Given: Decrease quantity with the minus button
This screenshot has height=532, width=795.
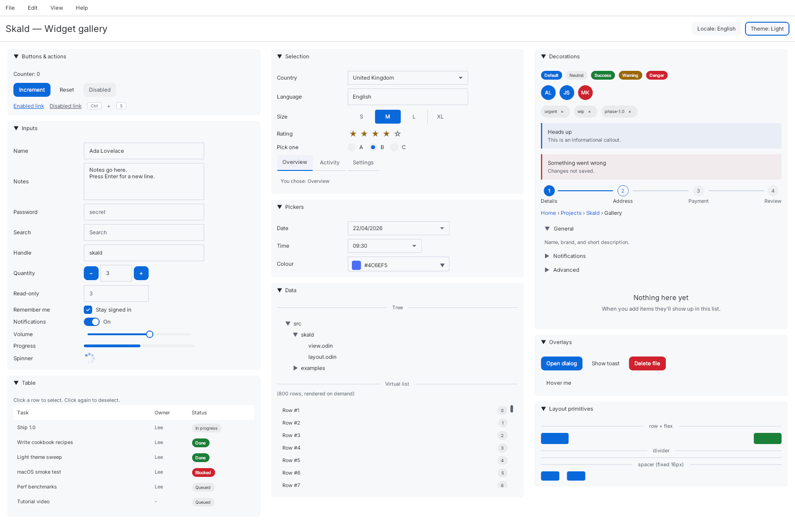Looking at the screenshot, I should coord(91,273).
